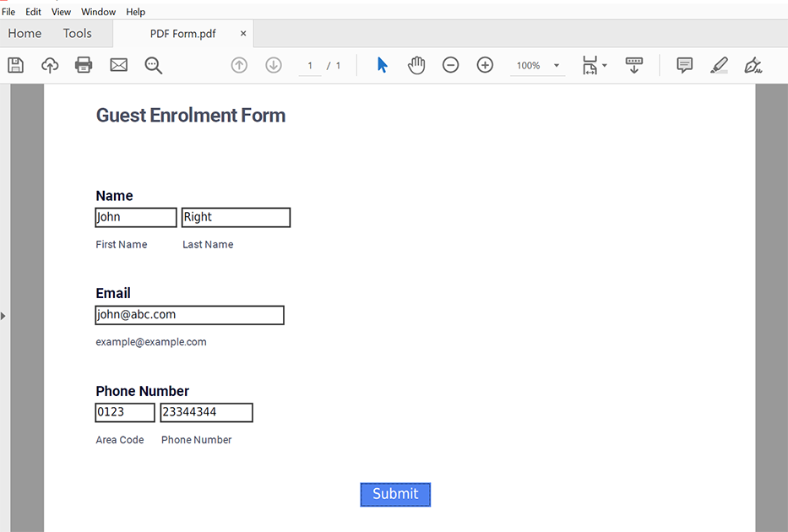This screenshot has height=532, width=788.
Task: Submit the Guest Enrolment Form
Action: (x=395, y=494)
